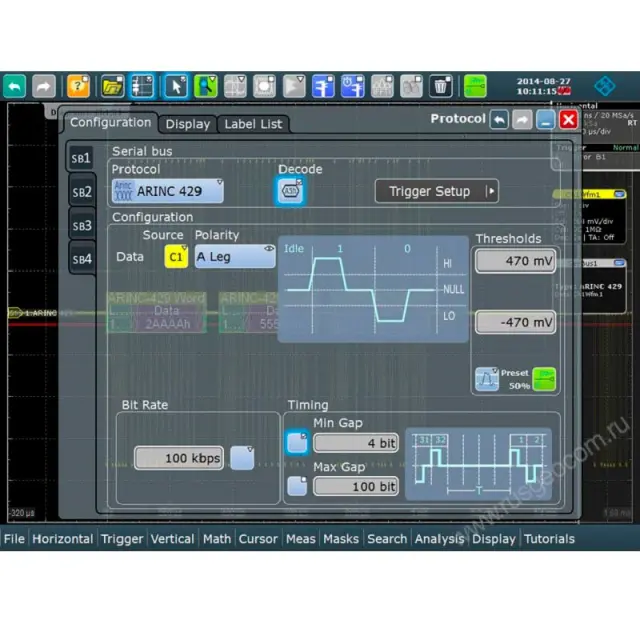
Task: Open the Protocol ARINC 429 dropdown
Action: tap(167, 191)
